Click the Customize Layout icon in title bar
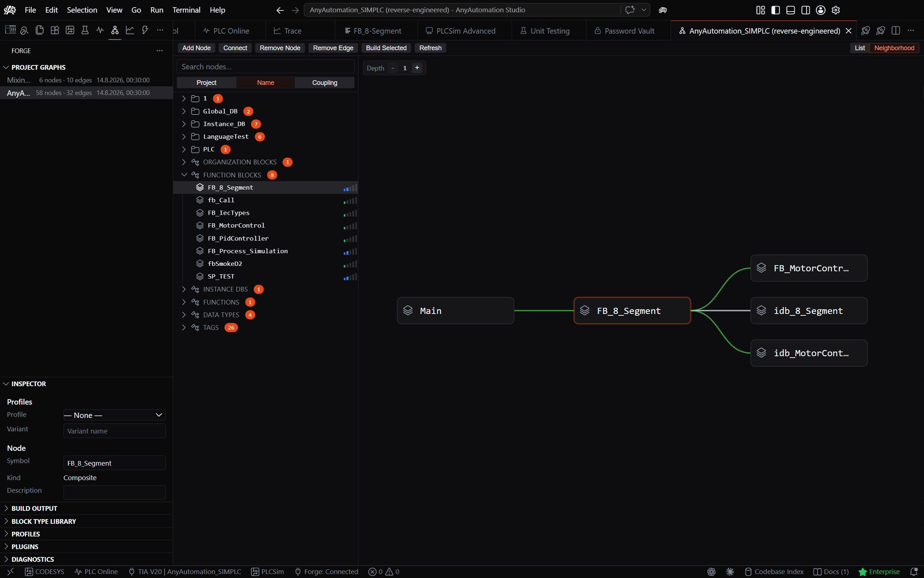This screenshot has width=924, height=578. [760, 10]
